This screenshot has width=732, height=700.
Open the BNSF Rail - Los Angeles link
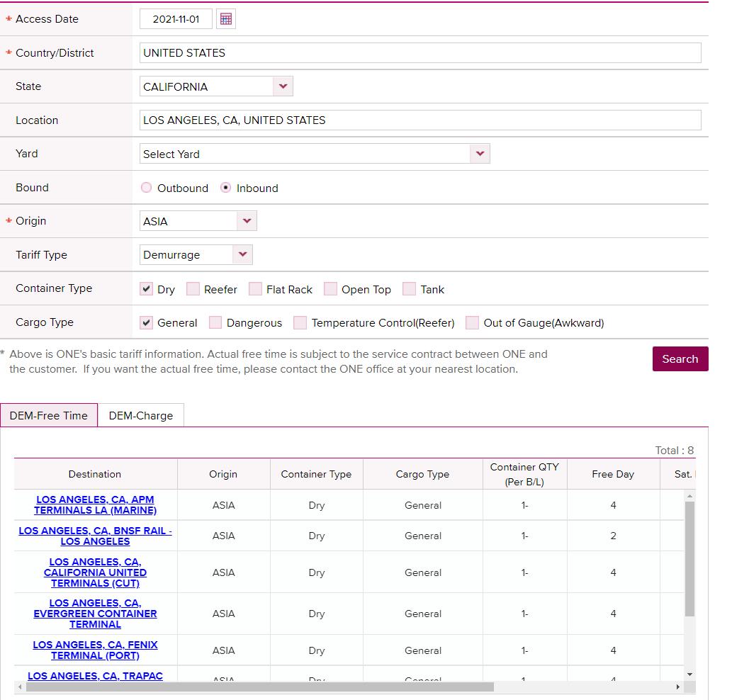click(x=95, y=536)
